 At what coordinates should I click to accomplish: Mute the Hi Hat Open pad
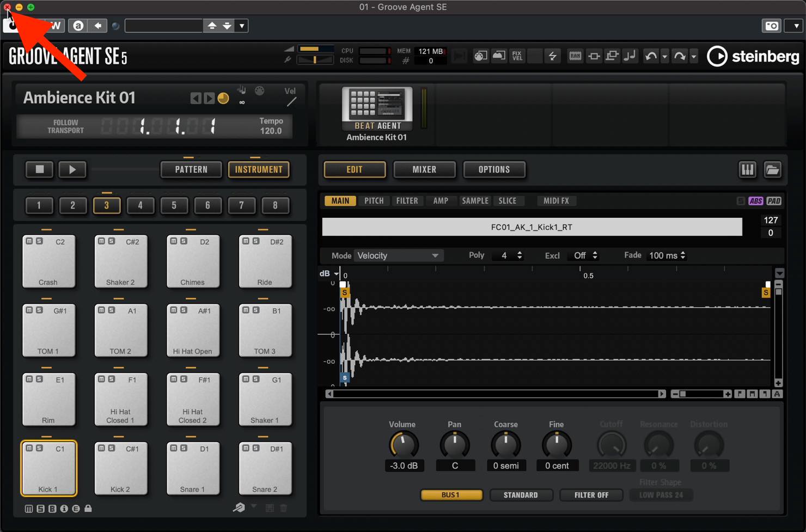174,310
